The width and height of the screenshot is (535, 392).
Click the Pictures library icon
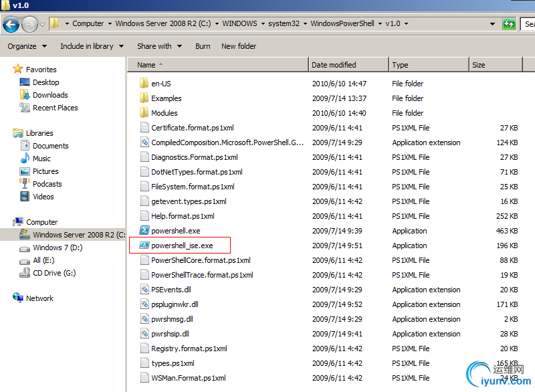[25, 171]
